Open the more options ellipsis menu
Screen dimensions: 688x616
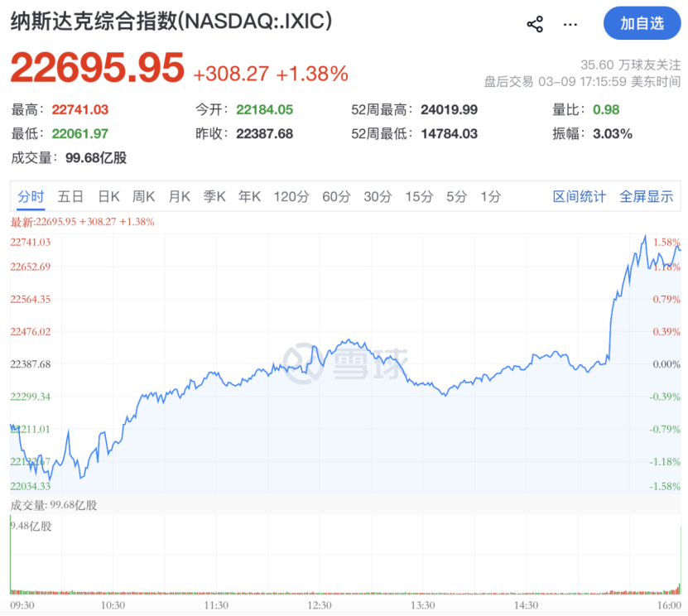(x=570, y=23)
